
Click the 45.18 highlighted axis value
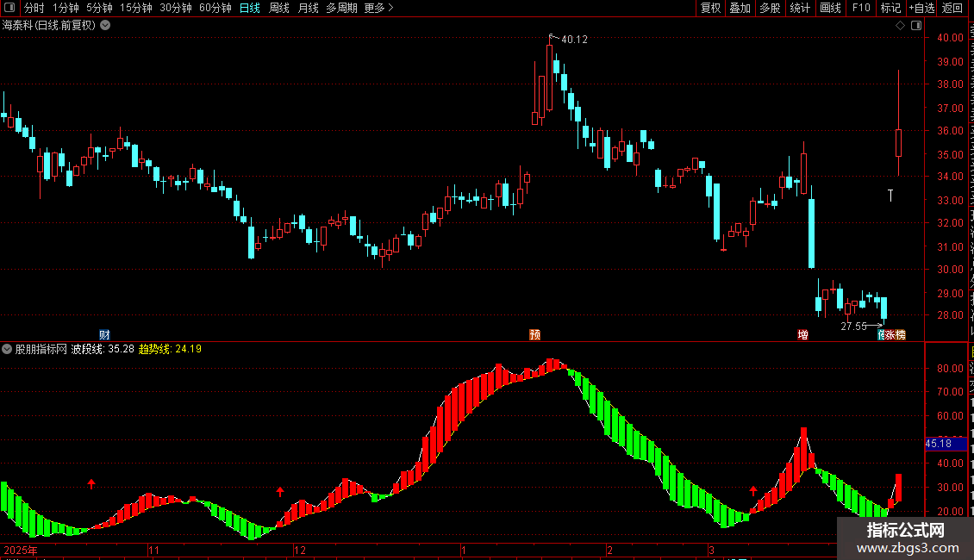click(x=946, y=444)
